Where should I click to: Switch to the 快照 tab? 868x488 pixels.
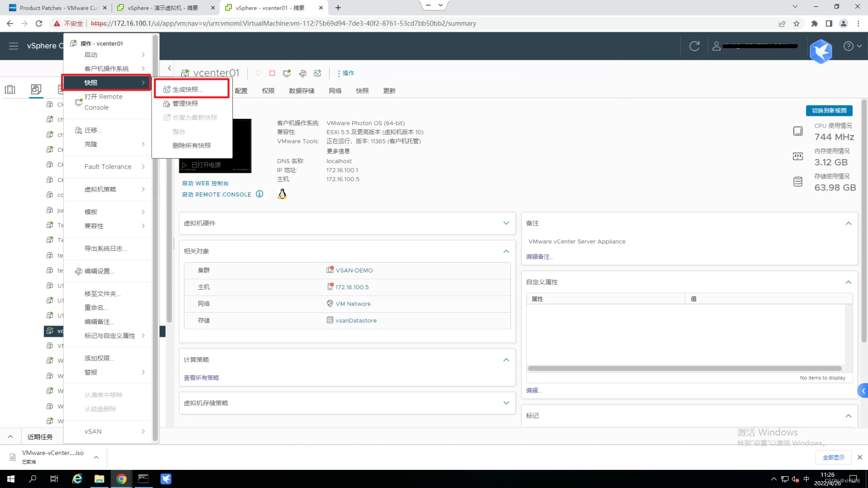[362, 91]
